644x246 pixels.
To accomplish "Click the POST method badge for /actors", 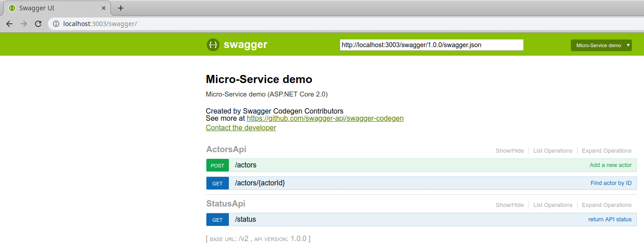I will click(217, 165).
